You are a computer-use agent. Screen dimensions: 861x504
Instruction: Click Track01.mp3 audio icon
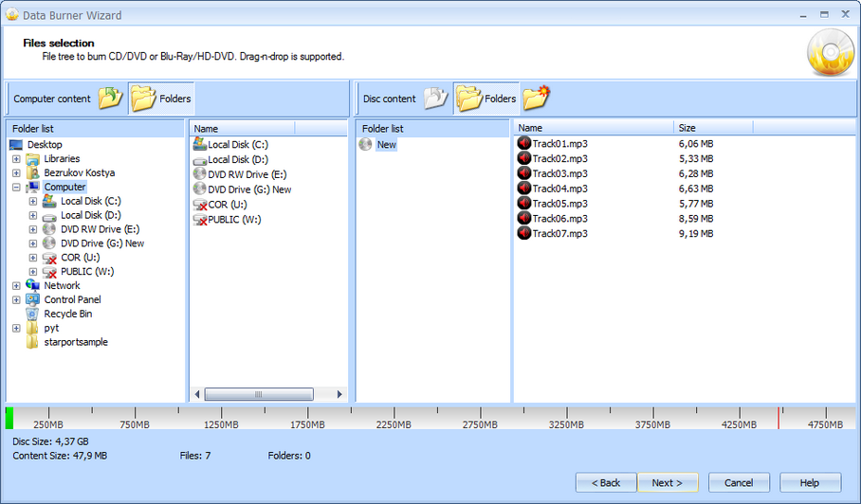[524, 144]
